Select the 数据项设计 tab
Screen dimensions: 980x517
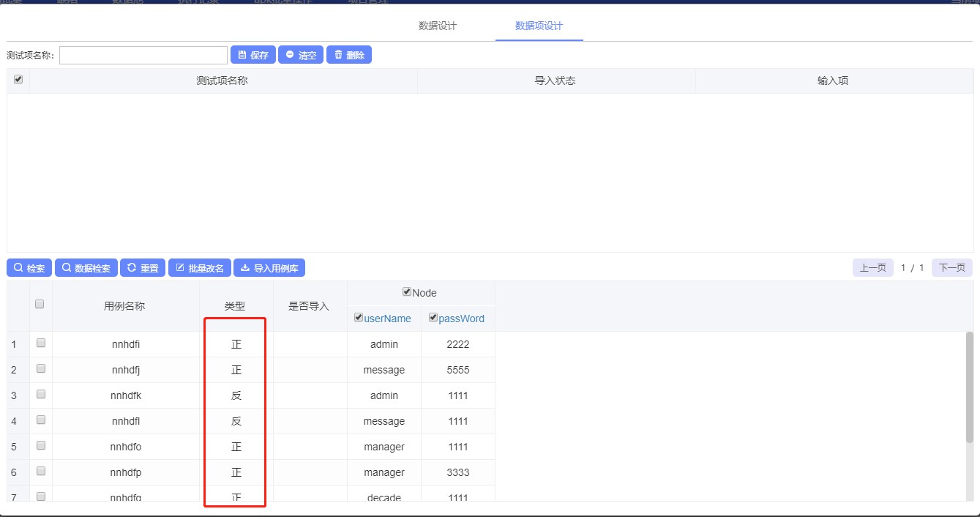(539, 26)
